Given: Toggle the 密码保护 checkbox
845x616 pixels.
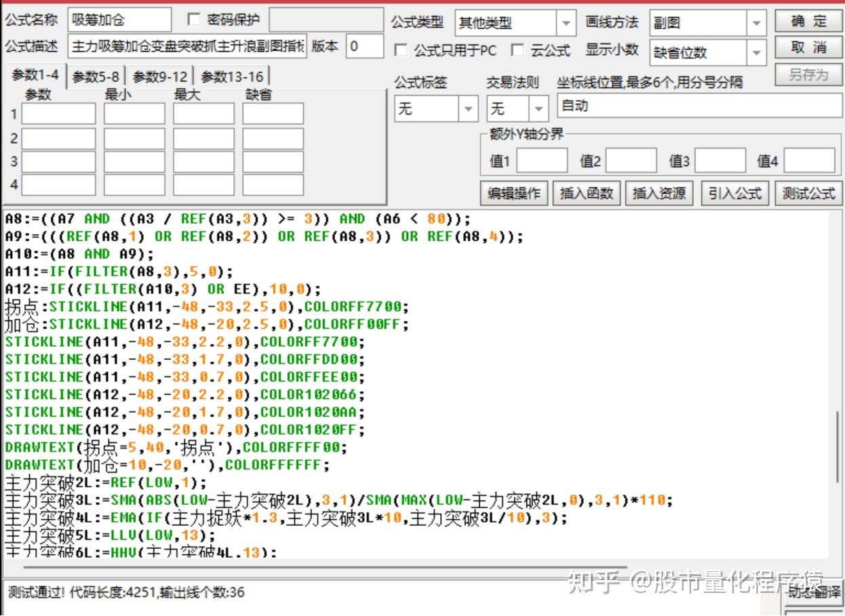Looking at the screenshot, I should point(194,20).
